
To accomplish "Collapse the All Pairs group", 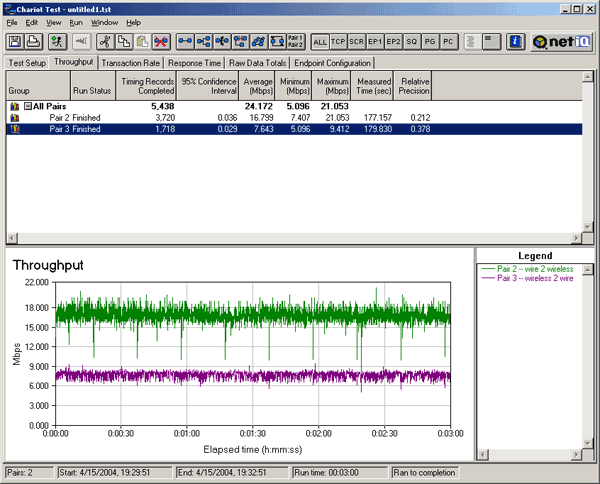I will [27, 105].
